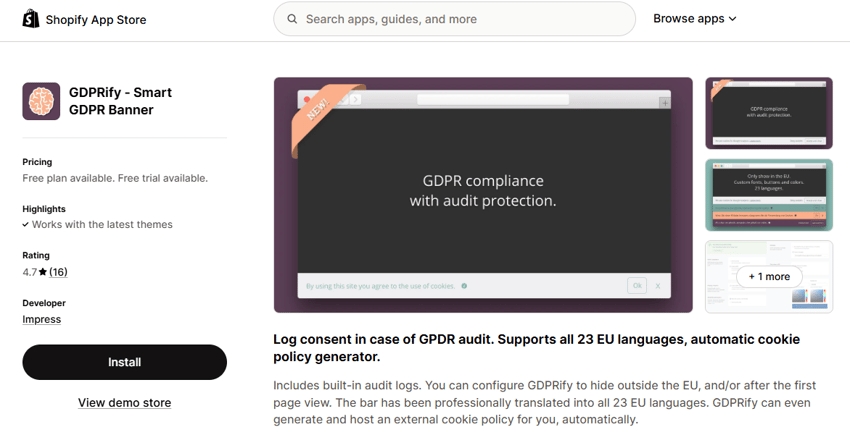The width and height of the screenshot is (850, 427).
Task: Click the rating star icon
Action: 43,272
